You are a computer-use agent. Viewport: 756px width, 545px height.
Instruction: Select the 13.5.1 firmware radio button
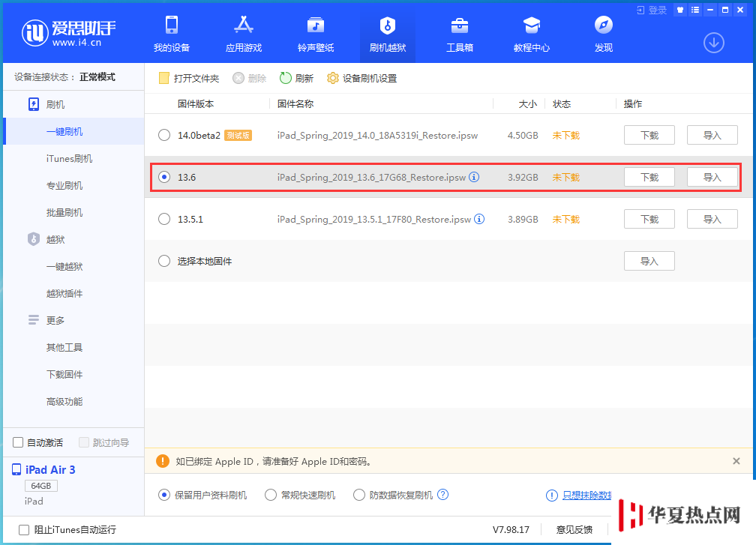[164, 219]
